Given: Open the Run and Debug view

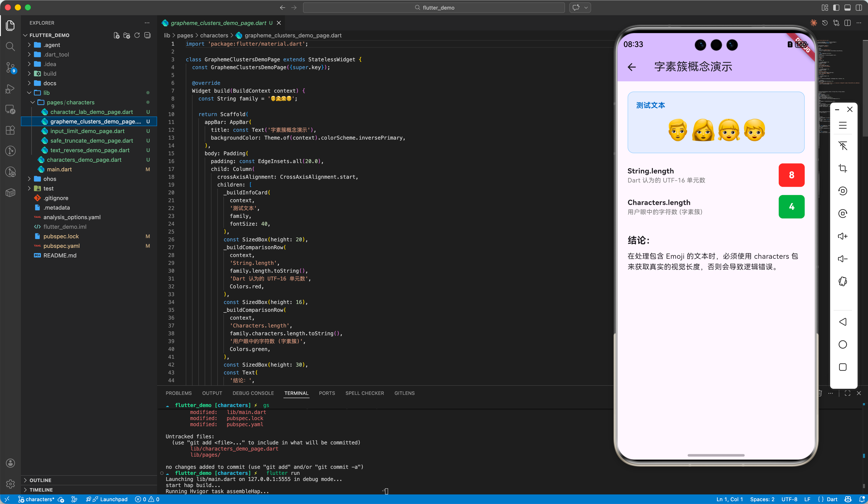Looking at the screenshot, I should [x=10, y=89].
